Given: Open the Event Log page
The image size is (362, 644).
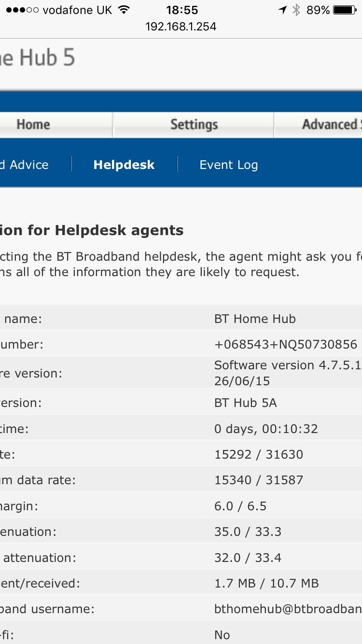Looking at the screenshot, I should (x=229, y=165).
